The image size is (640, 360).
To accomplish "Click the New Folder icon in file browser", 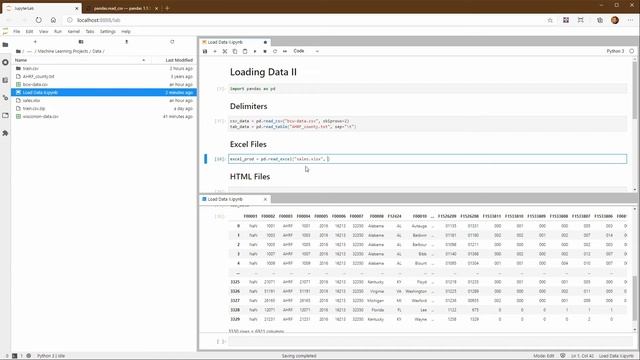I will [x=81, y=42].
